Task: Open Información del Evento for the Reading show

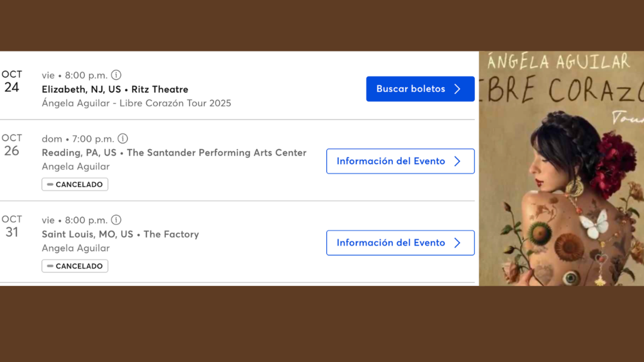Action: pos(400,161)
